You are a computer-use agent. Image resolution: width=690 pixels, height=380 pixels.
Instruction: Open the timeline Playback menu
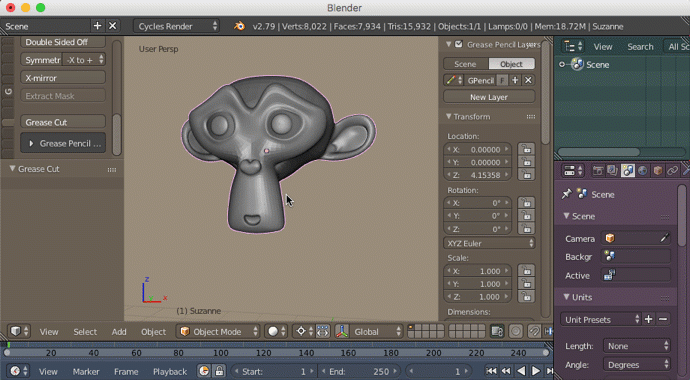(x=170, y=372)
